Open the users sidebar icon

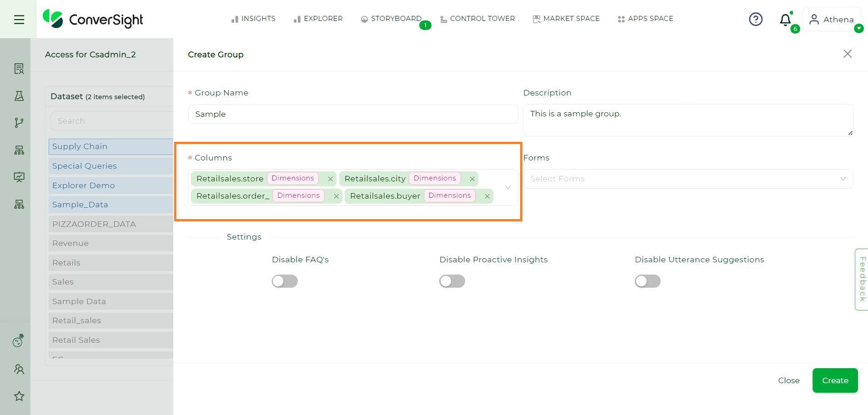19,369
